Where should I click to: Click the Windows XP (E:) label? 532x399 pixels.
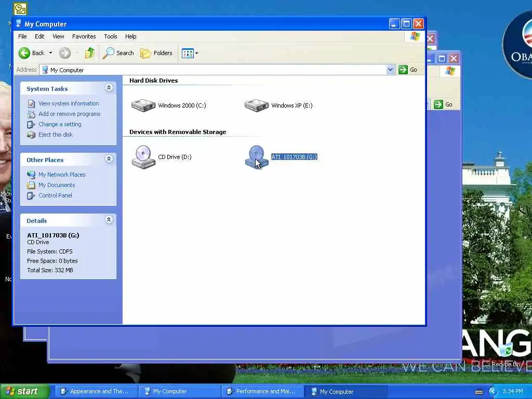292,105
